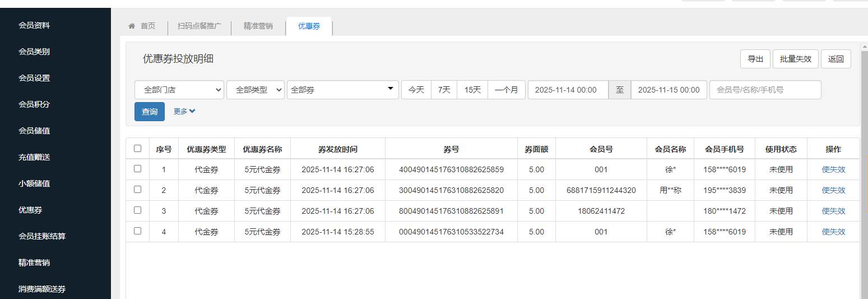The width and height of the screenshot is (868, 299).
Task: Open the 全部类型 type dropdown
Action: [256, 90]
